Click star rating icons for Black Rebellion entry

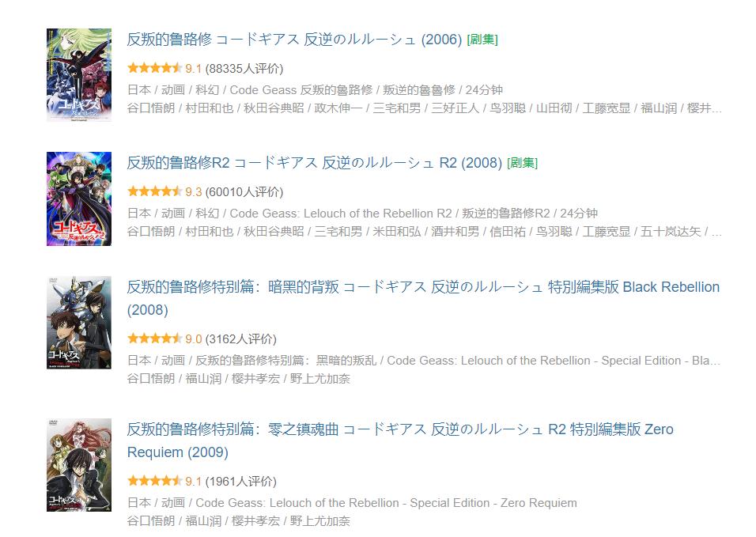click(154, 339)
